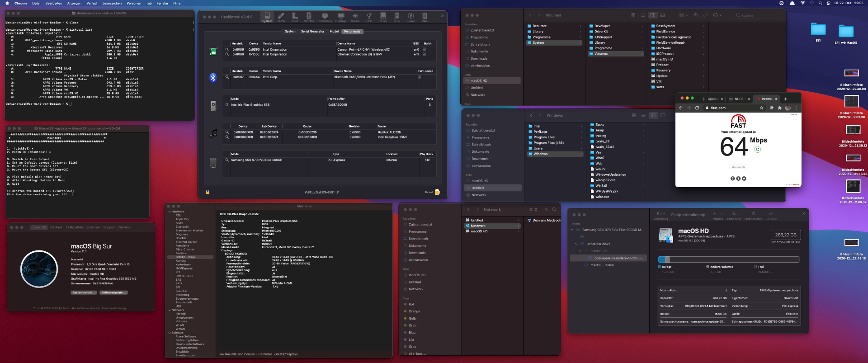The width and height of the screenshot is (868, 363).
Task: Open the NVRAM section in Hackintool
Action: tap(308, 17)
